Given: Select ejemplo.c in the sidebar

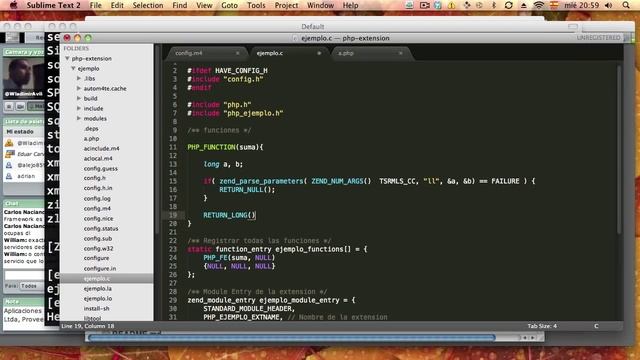Looking at the screenshot, I should [107, 278].
